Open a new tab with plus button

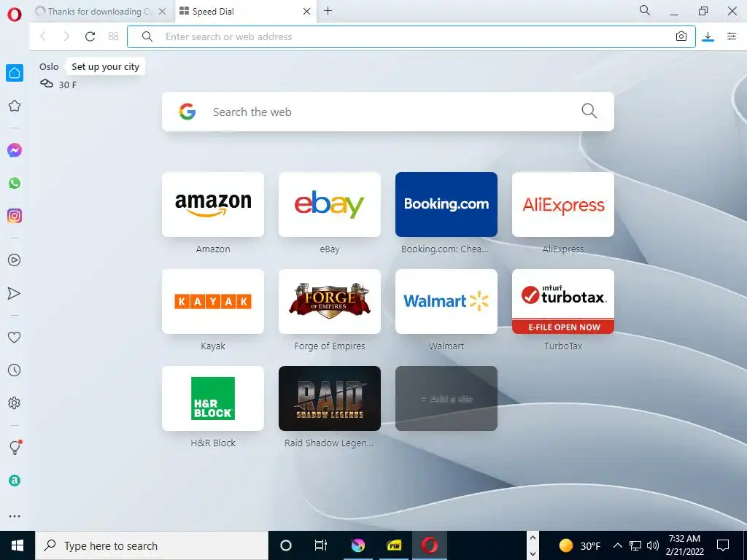click(x=328, y=11)
